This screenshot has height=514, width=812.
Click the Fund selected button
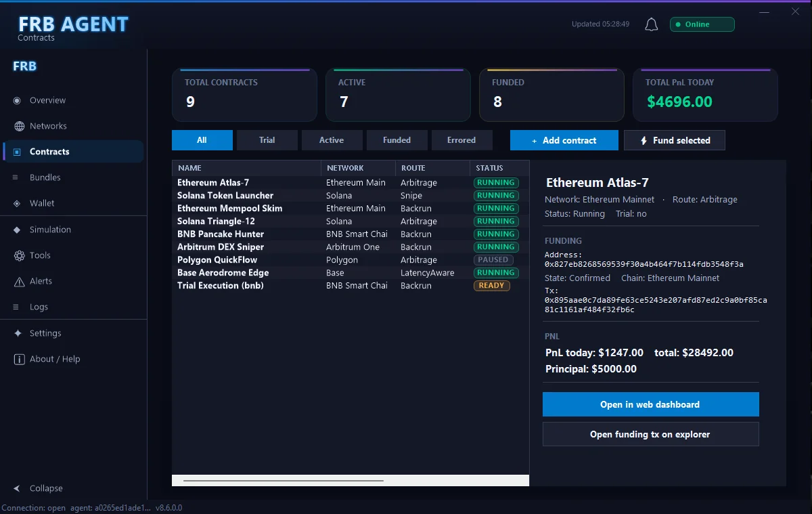pyautogui.click(x=675, y=140)
